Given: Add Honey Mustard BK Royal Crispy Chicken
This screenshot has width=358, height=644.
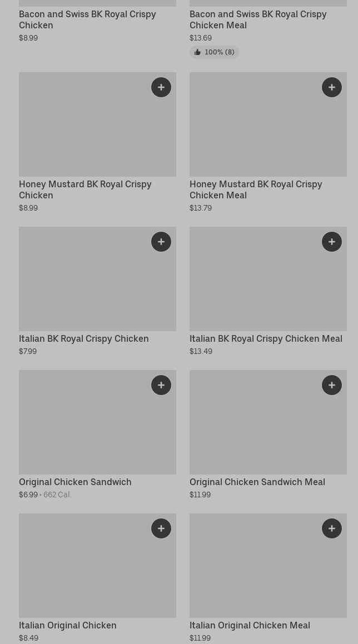Looking at the screenshot, I should 161,87.
